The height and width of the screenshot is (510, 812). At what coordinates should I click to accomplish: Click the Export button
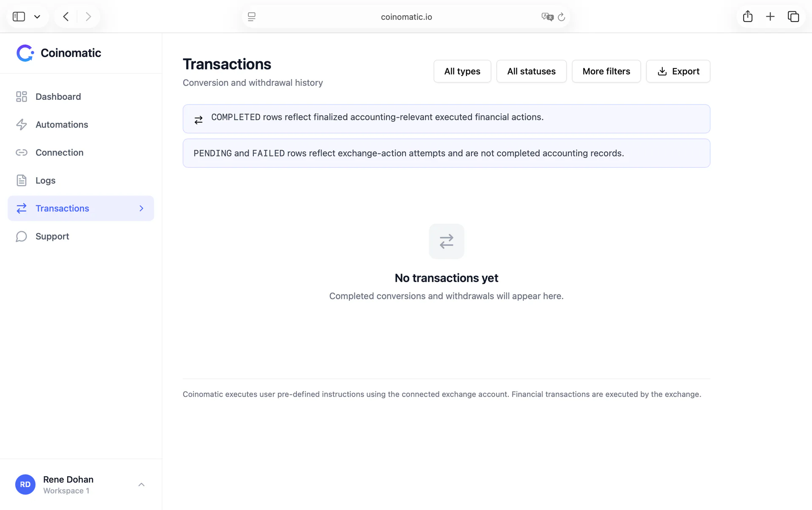pyautogui.click(x=678, y=71)
